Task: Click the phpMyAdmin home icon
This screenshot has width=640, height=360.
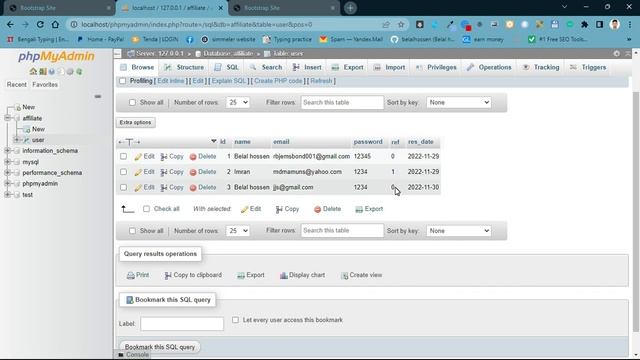Action: tap(33, 71)
